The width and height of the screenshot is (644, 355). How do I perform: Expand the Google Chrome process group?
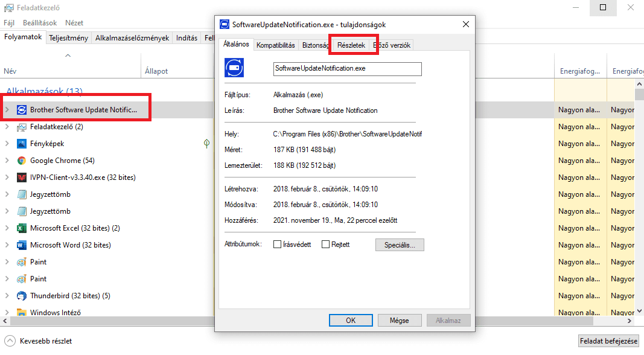point(7,161)
